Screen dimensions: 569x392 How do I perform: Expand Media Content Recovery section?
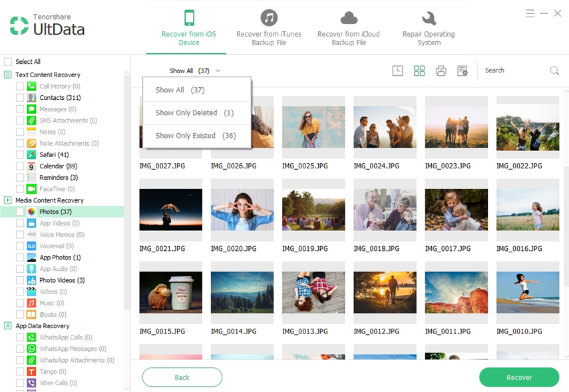(7, 200)
